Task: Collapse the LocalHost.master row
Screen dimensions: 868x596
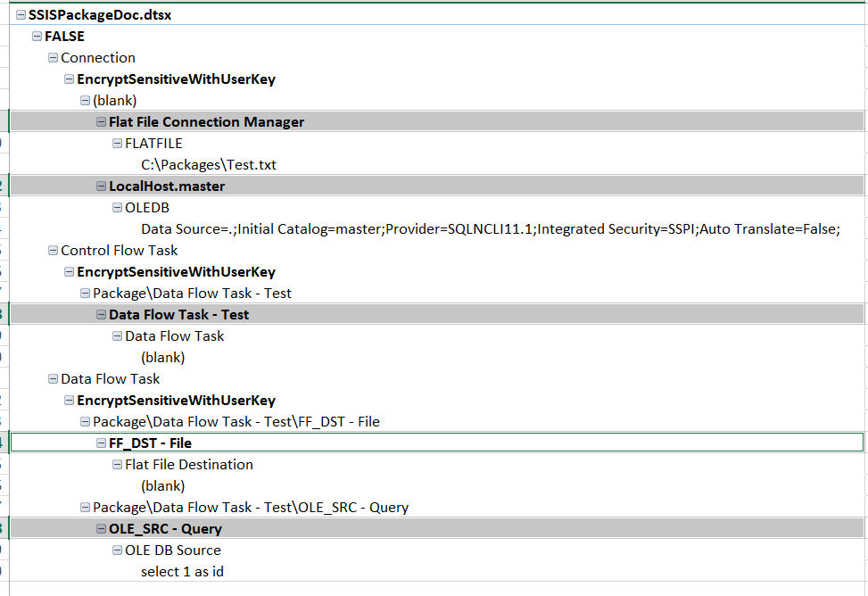Action: point(102,186)
